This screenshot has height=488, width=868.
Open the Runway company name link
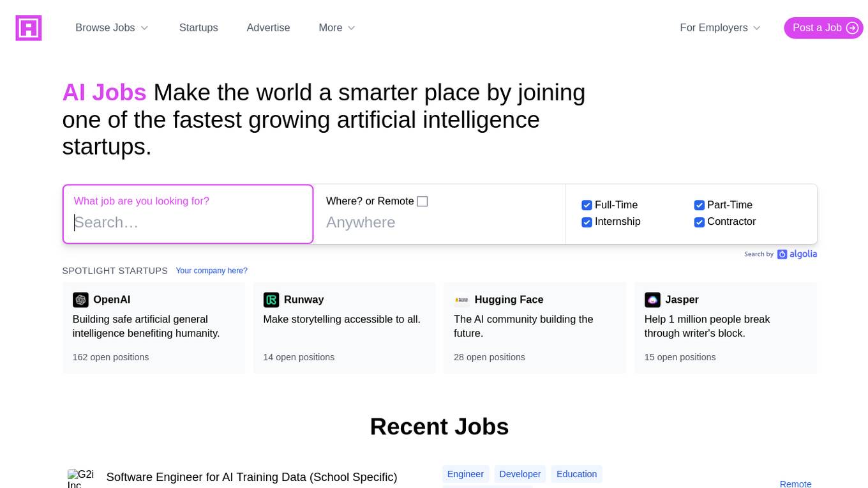[304, 300]
